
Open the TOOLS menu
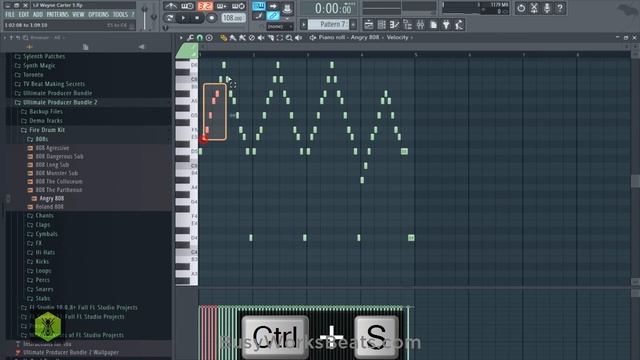coord(120,14)
